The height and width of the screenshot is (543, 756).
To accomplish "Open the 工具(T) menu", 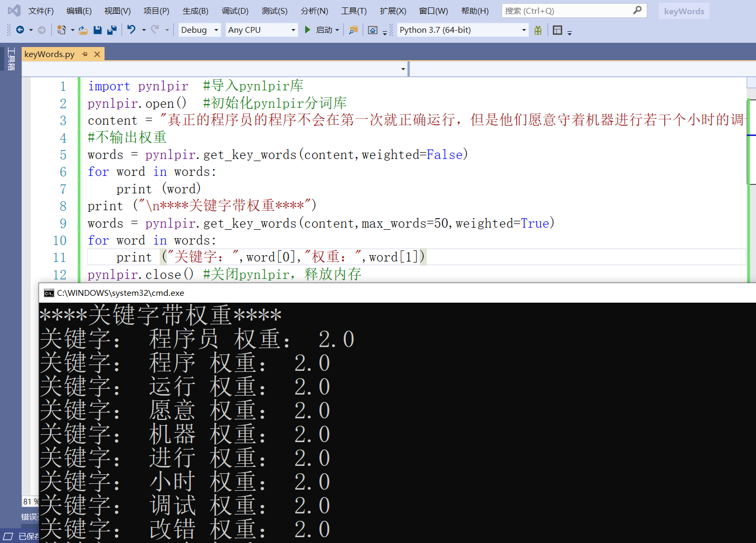I will tap(354, 11).
